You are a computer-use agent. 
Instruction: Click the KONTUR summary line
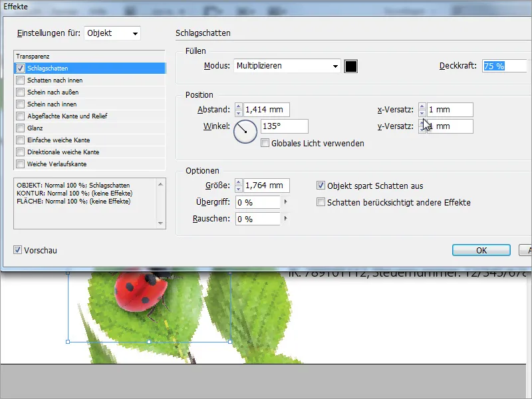point(74,193)
